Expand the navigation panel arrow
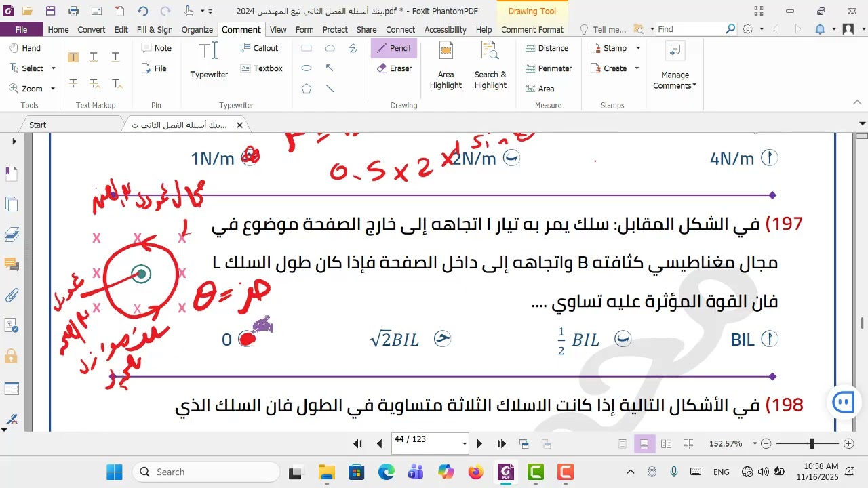This screenshot has height=488, width=868. tap(14, 142)
